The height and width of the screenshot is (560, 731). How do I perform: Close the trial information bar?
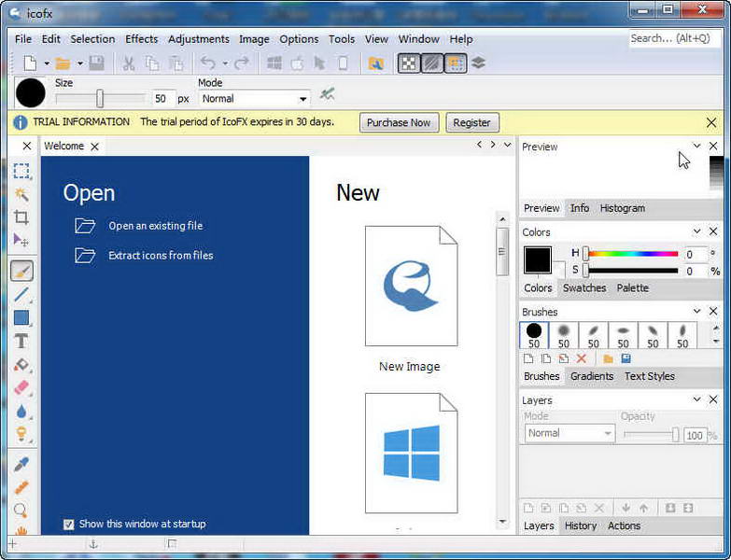click(711, 122)
